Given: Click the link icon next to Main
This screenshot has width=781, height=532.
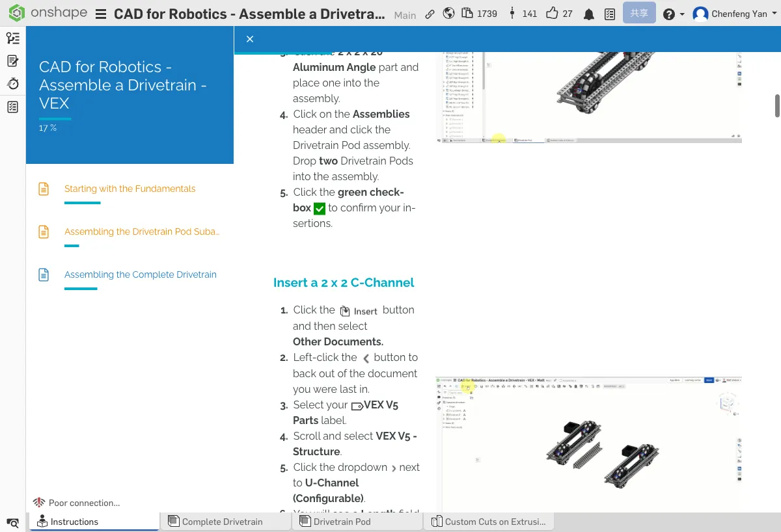Looking at the screenshot, I should point(430,14).
